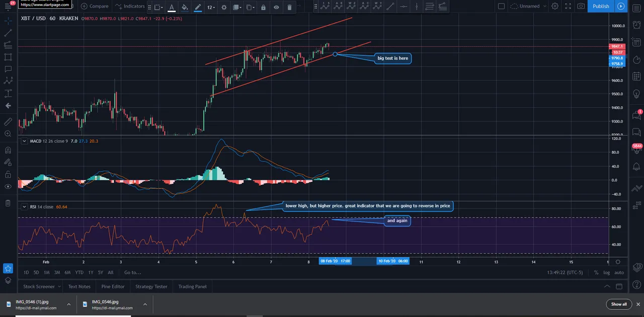
Task: Open the clone and copy dropdown
Action: click(250, 7)
